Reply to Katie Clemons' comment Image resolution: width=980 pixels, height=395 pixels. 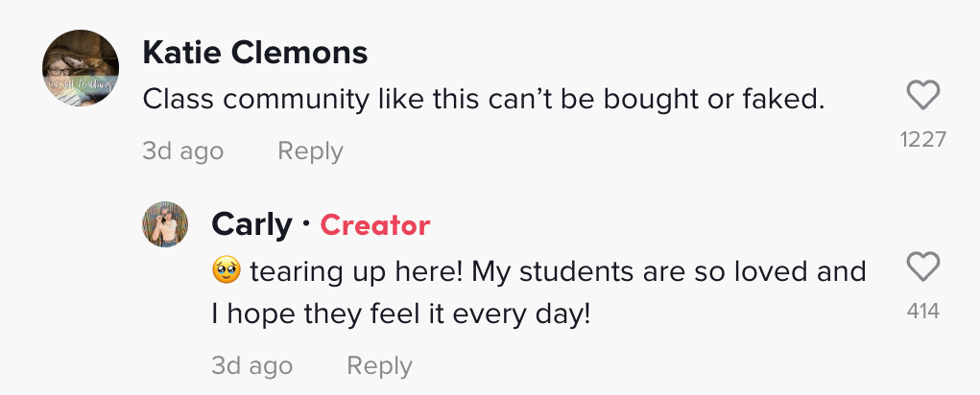click(x=310, y=151)
